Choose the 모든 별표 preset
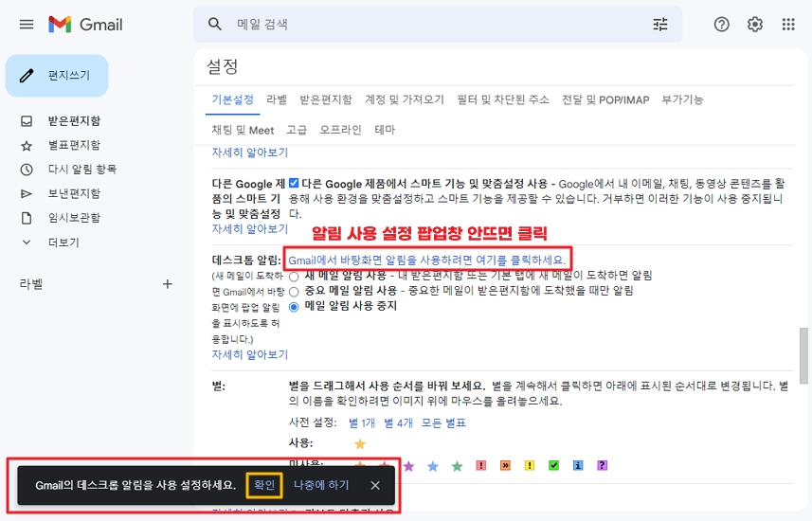812x521 pixels. pos(443,423)
